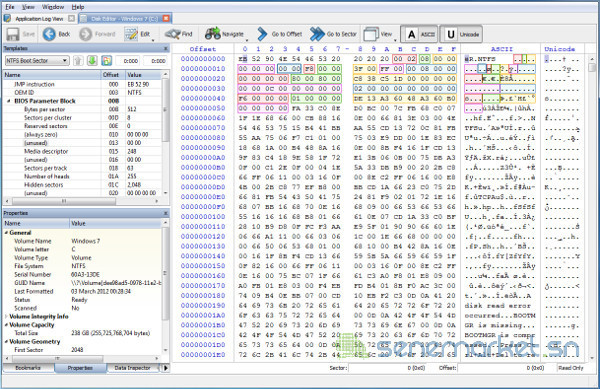Select the Serial Number value 60A3-13DE
Viewport: 600px width, 389px height.
click(x=86, y=275)
